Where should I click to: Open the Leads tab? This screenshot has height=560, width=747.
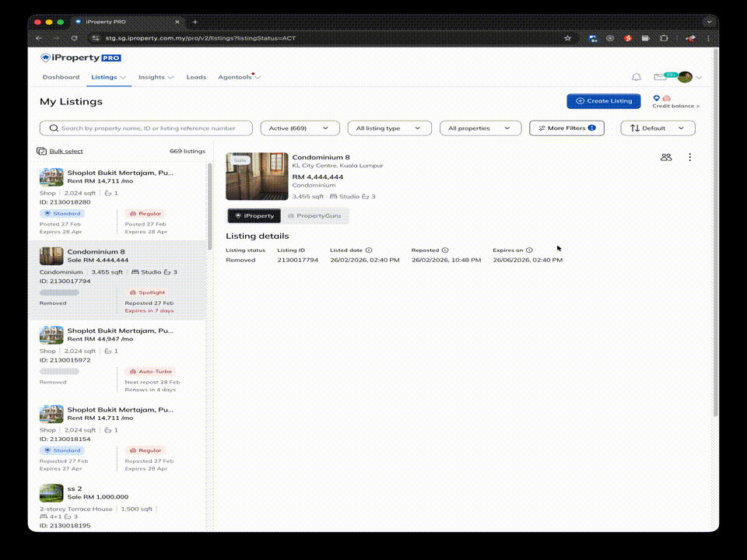coord(196,77)
